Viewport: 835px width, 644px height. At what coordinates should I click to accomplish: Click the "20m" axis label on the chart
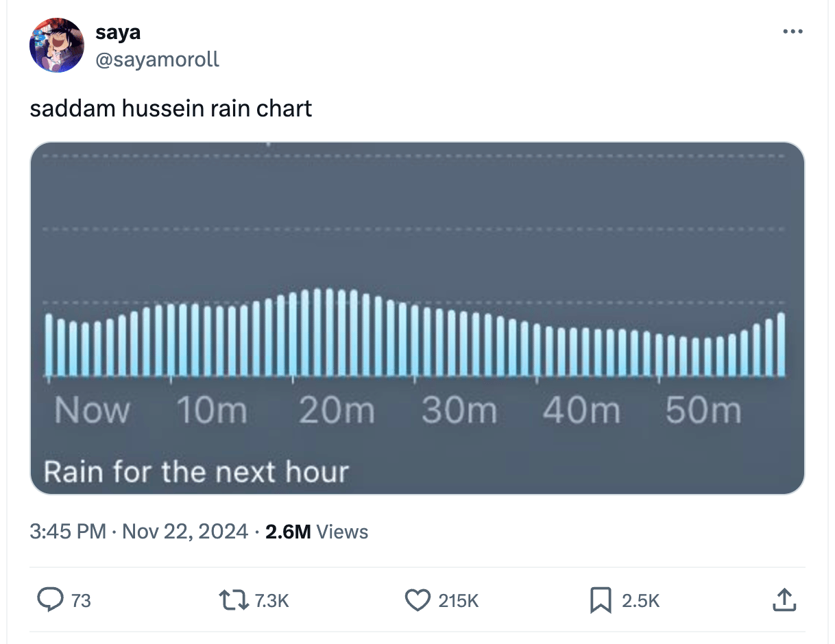click(337, 411)
